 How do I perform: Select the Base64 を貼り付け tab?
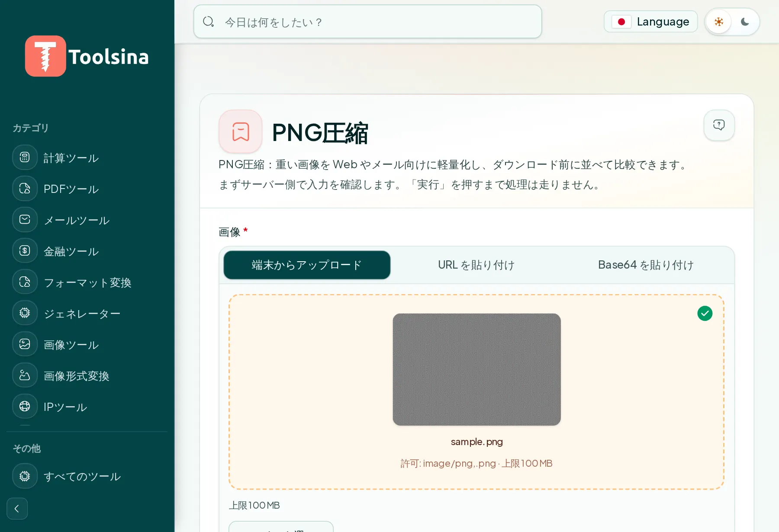tap(646, 265)
